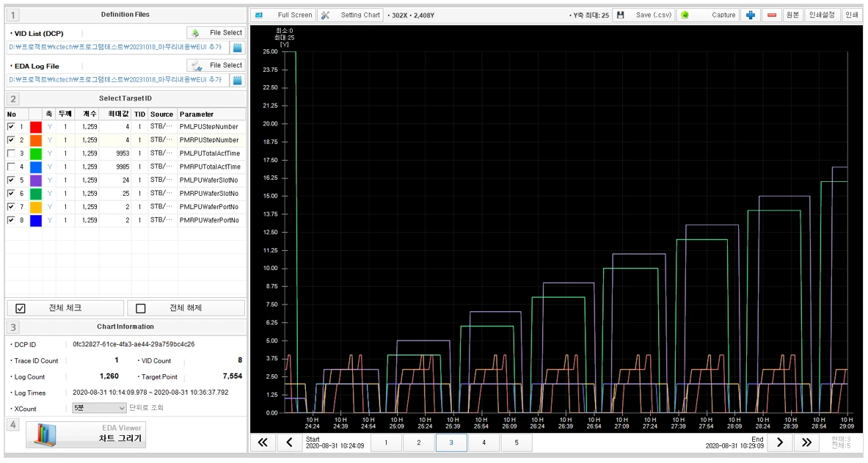Click the light blue swatch of row 4
Screen dimensions: 868x463
35,167
